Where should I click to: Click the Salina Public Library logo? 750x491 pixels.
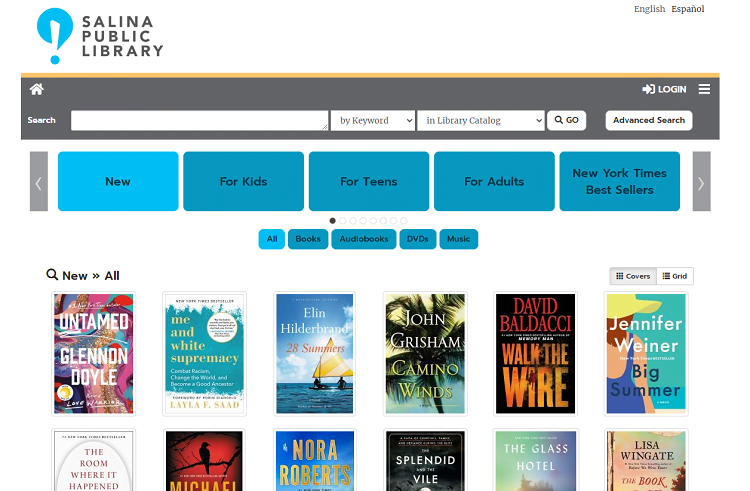click(100, 36)
